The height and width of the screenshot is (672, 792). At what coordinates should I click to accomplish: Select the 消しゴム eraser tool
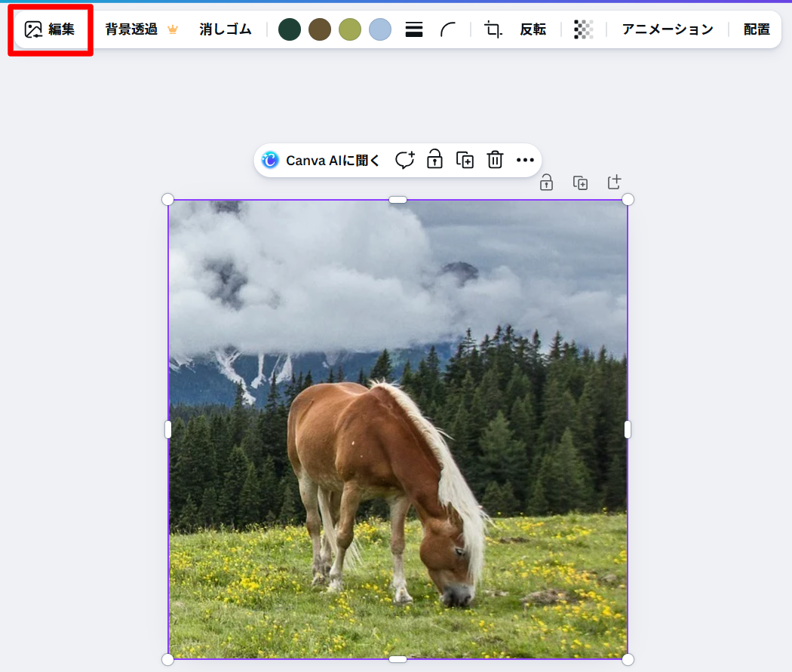point(225,29)
